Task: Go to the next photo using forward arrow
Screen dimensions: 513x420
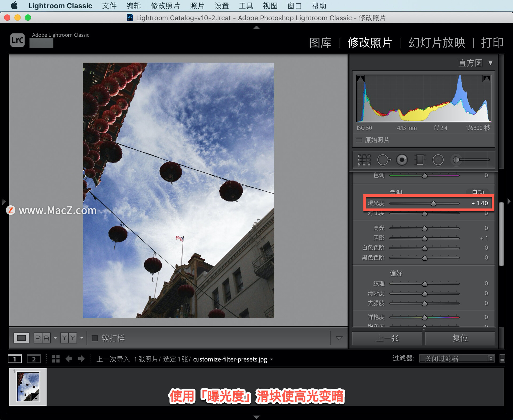Action: click(81, 359)
